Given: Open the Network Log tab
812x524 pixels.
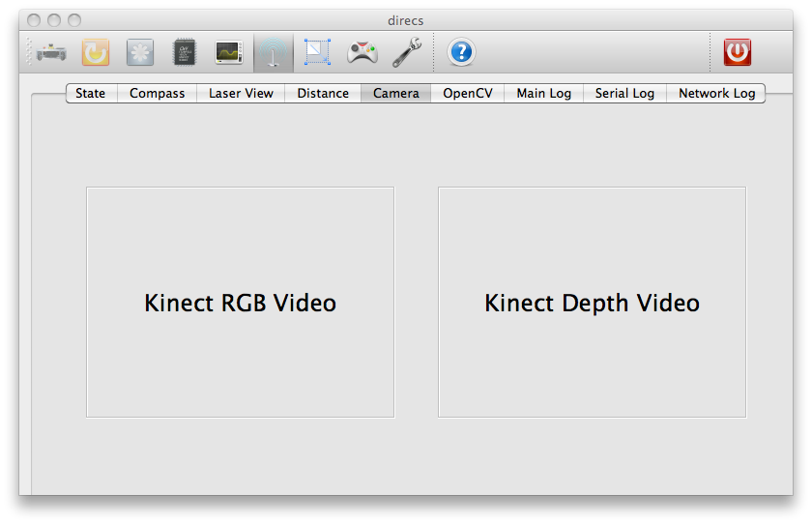Looking at the screenshot, I should click(716, 93).
